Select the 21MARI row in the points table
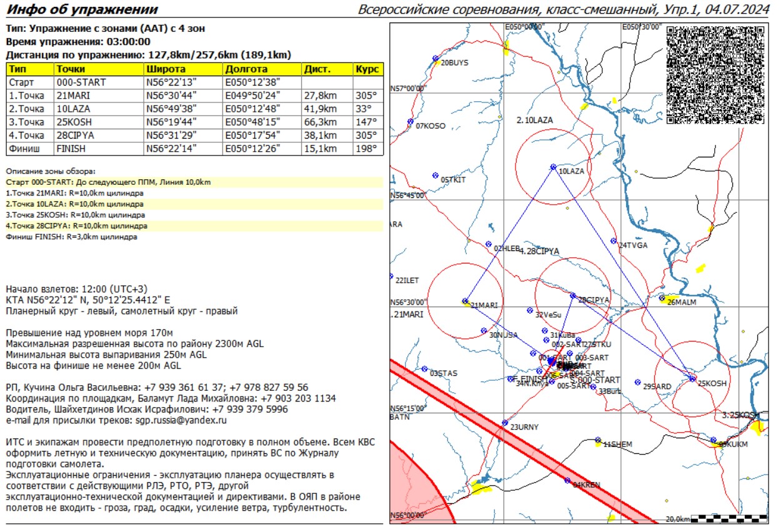The image size is (781, 532). click(x=194, y=96)
